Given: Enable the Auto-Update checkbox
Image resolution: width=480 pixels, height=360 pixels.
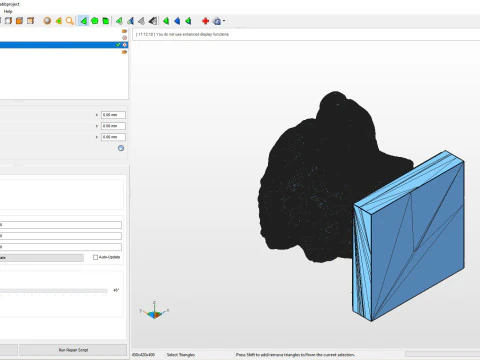Looking at the screenshot, I should (95, 257).
